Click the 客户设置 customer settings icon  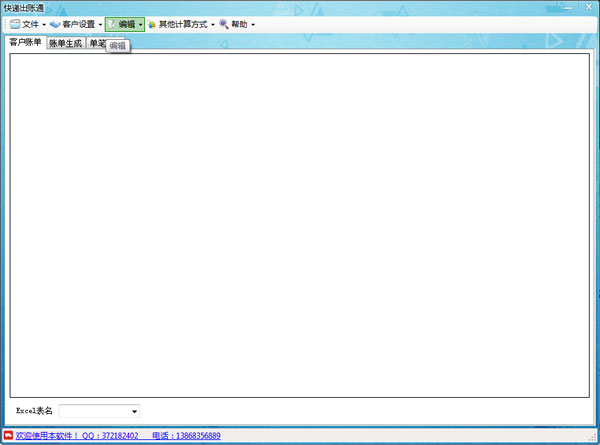click(x=55, y=24)
